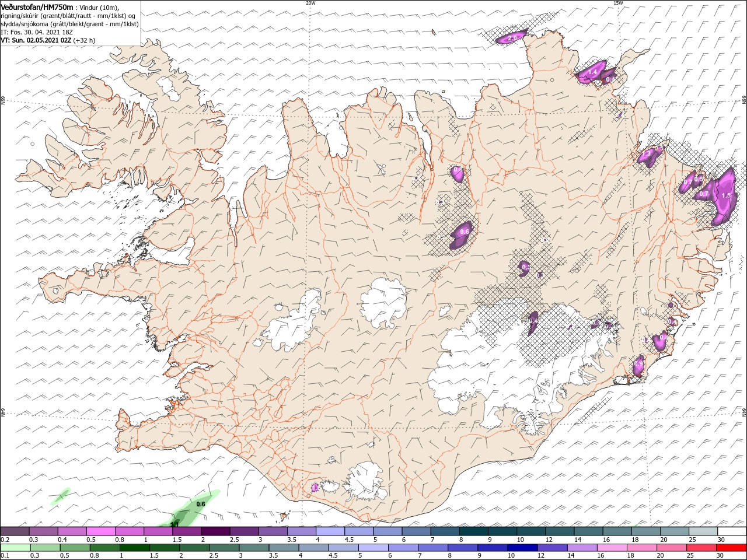Click the 1.1 rain label in the dark green patch
Viewport: 747px width, 560px height.
pos(174,524)
